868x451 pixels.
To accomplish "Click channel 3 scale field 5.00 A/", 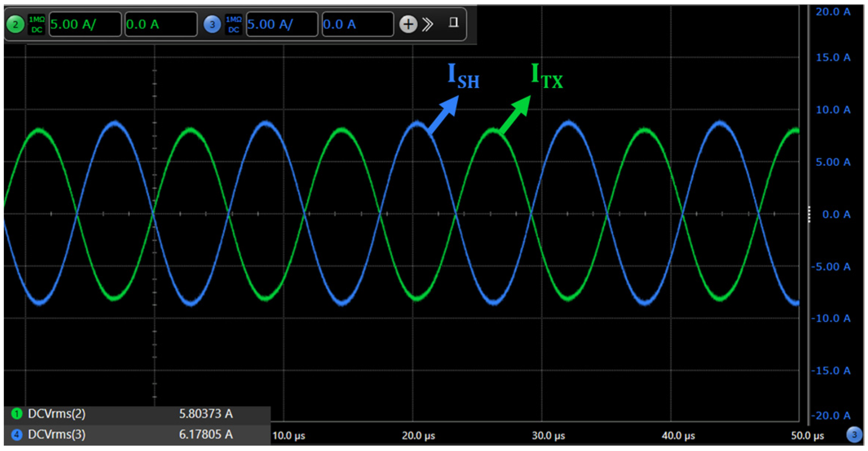I will [282, 25].
